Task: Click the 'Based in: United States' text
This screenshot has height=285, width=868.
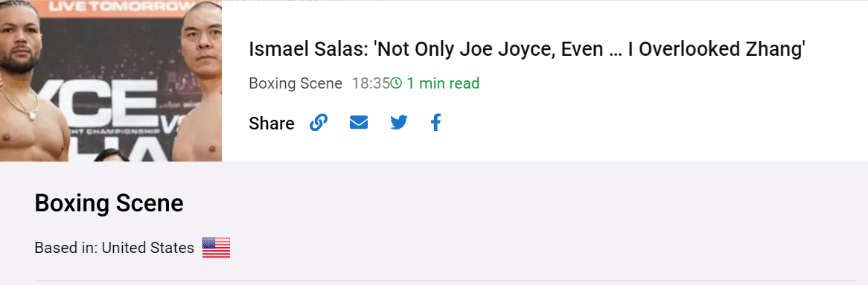Action: (x=114, y=248)
